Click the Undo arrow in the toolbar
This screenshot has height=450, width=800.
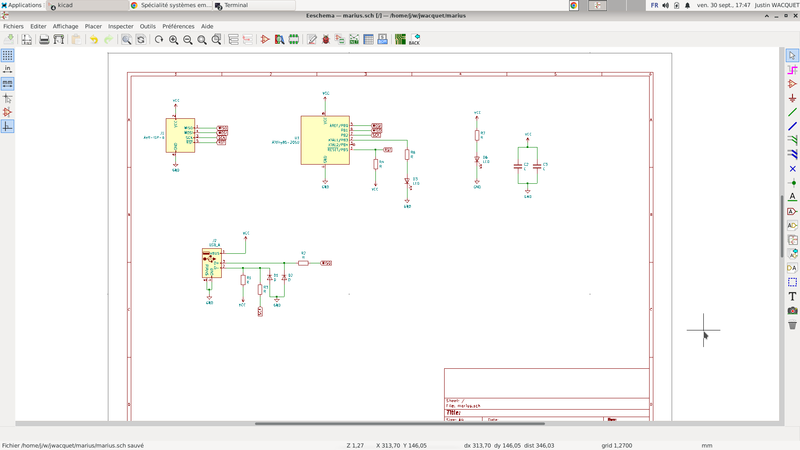coord(94,40)
